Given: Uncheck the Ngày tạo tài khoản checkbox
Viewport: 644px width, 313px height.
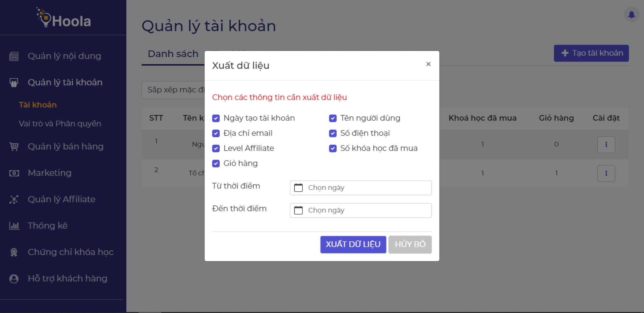Looking at the screenshot, I should point(216,118).
